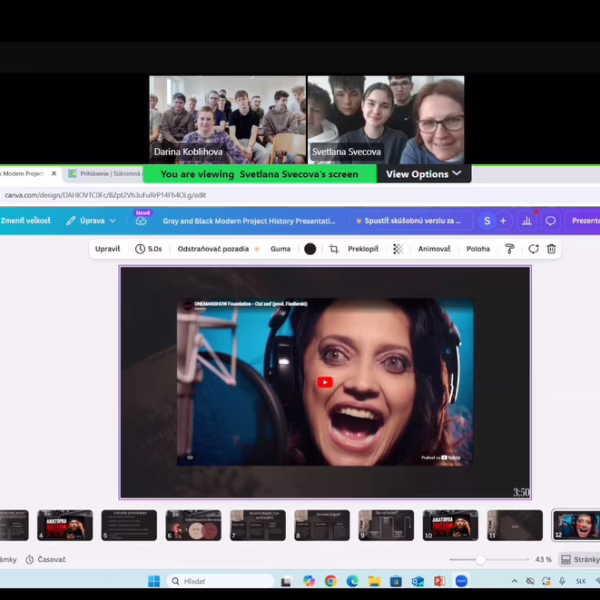Select slide 8 thumbnail
600x600 pixels.
(322, 525)
